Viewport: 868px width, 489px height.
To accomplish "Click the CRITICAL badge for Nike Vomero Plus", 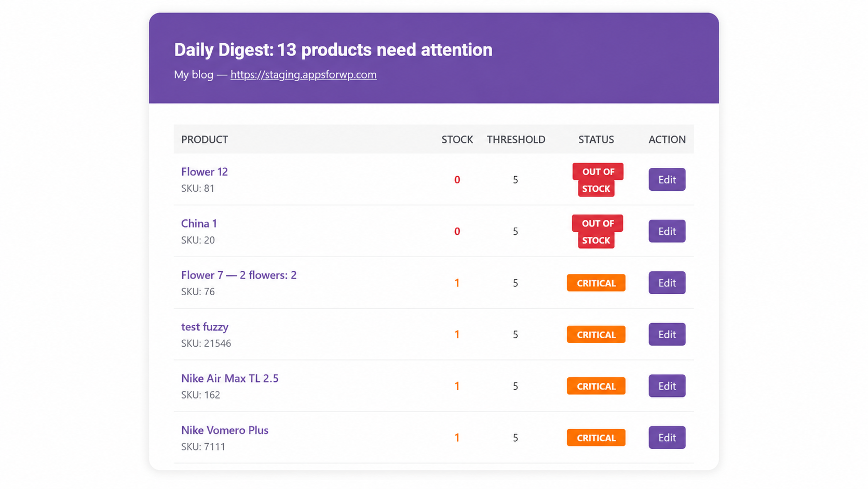I will [x=596, y=438].
